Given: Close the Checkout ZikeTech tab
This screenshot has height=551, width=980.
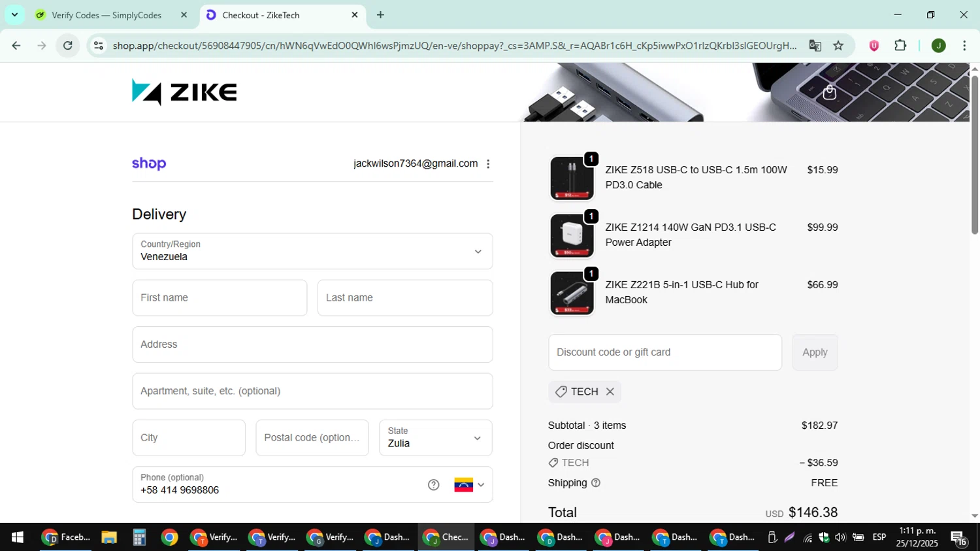Looking at the screenshot, I should tap(355, 15).
